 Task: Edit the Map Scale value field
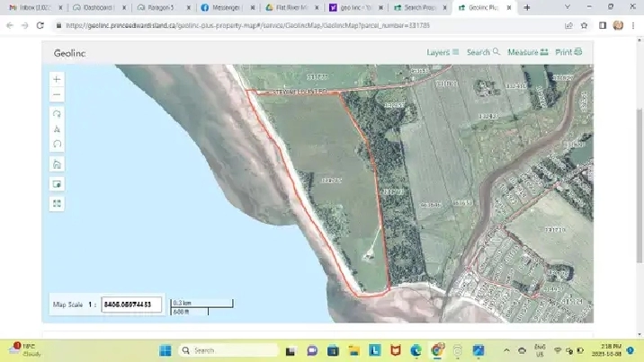[x=131, y=305]
